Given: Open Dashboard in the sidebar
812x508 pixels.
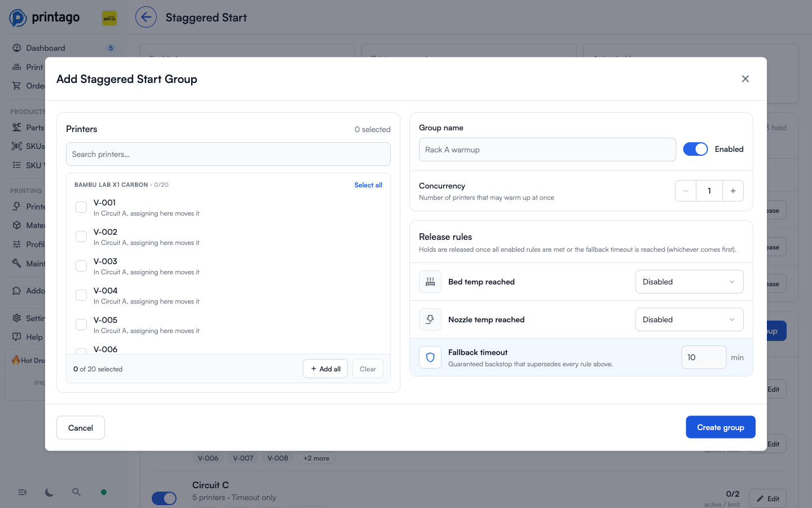Looking at the screenshot, I should (x=46, y=48).
